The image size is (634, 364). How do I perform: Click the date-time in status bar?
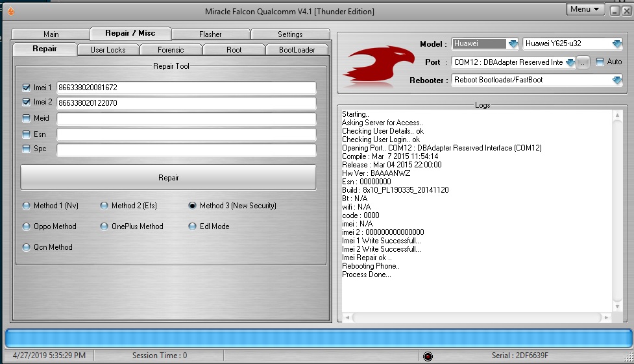[49, 356]
